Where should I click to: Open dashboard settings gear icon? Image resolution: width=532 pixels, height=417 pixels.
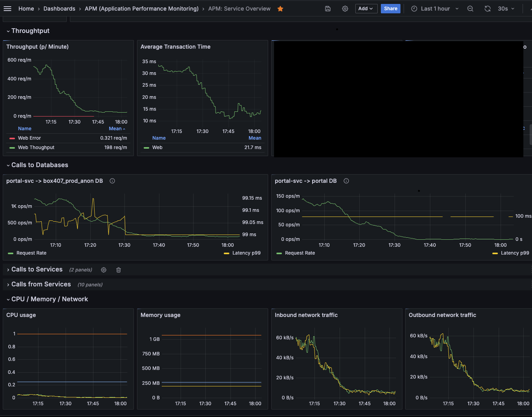click(x=345, y=9)
